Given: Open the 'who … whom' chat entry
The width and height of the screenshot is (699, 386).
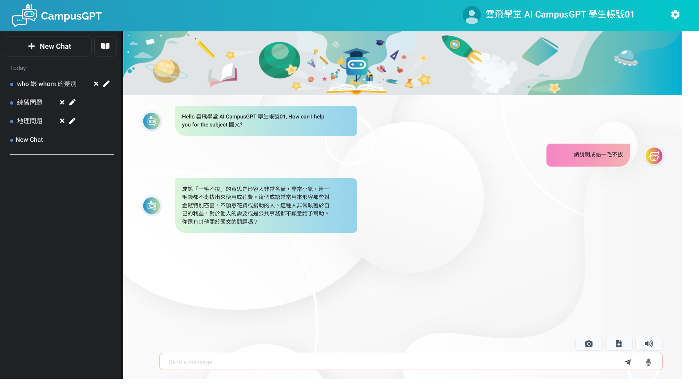Looking at the screenshot, I should pyautogui.click(x=46, y=84).
